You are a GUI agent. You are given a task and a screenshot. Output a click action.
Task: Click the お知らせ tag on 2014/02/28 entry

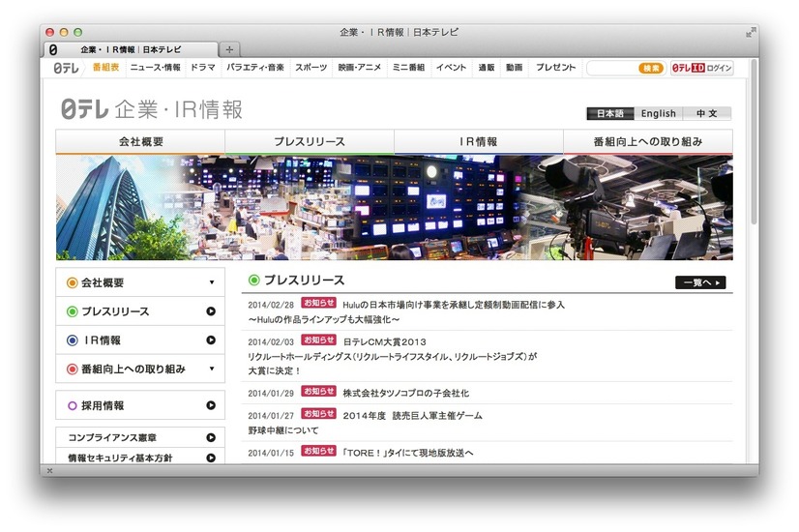pyautogui.click(x=318, y=303)
